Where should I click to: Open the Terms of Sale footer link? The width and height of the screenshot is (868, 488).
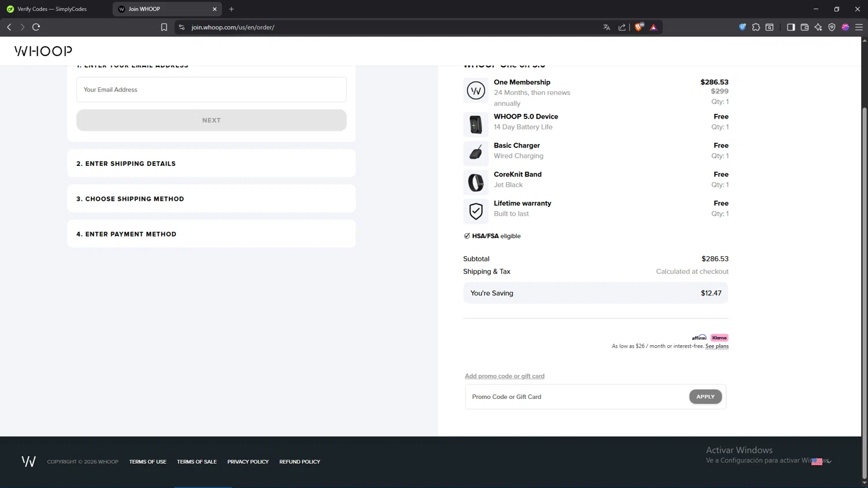[x=197, y=462]
